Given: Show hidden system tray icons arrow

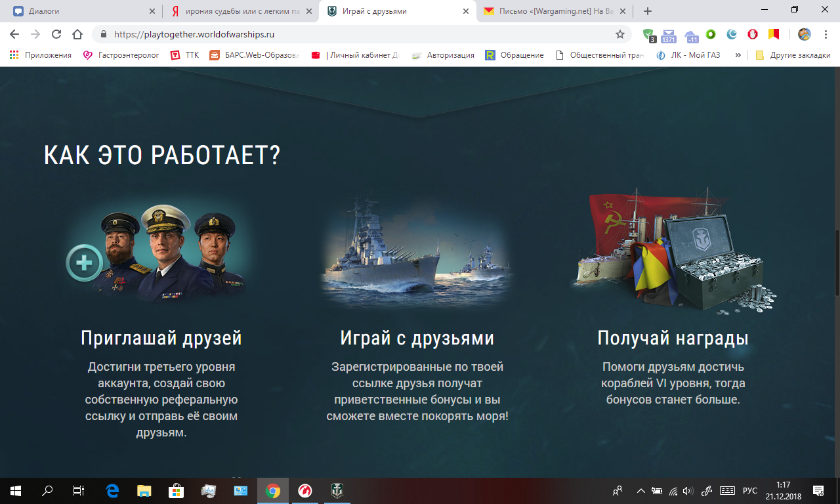Looking at the screenshot, I should pos(640,490).
